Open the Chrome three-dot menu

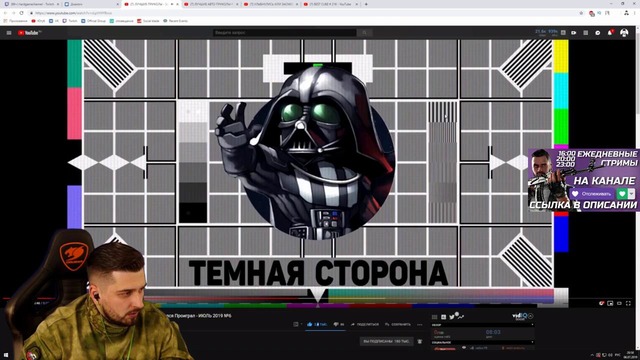[x=636, y=13]
